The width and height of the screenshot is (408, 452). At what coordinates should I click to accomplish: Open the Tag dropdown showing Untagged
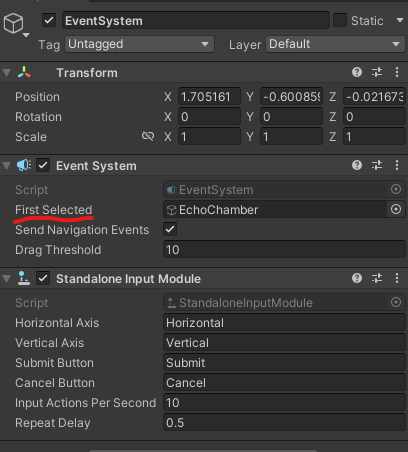tap(139, 44)
